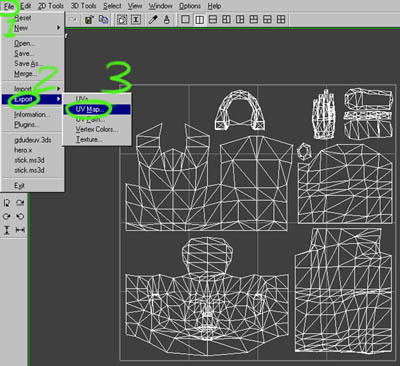This screenshot has height=366, width=400.
Task: Choose Exit from the File menu
Action: click(33, 186)
